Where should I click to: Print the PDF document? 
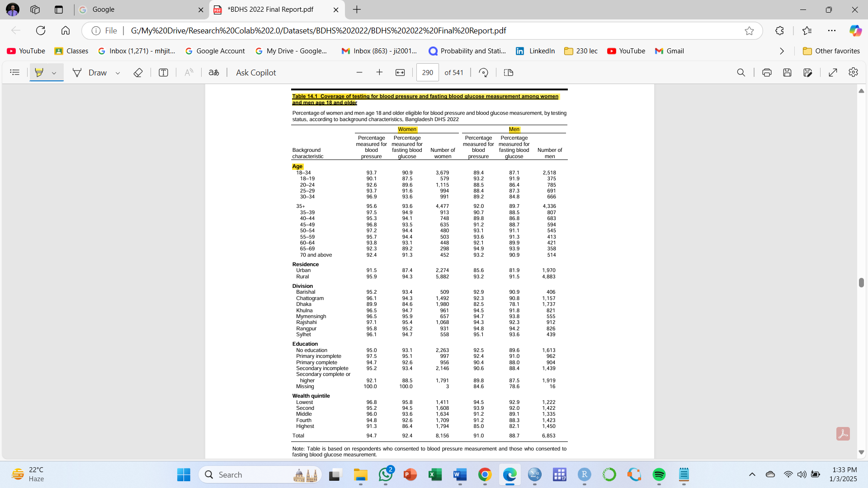tap(767, 72)
